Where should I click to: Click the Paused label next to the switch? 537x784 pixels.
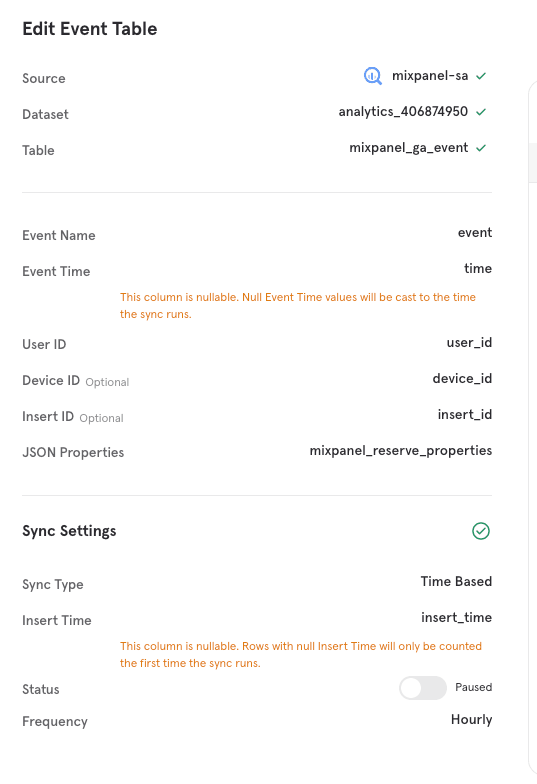[474, 688]
